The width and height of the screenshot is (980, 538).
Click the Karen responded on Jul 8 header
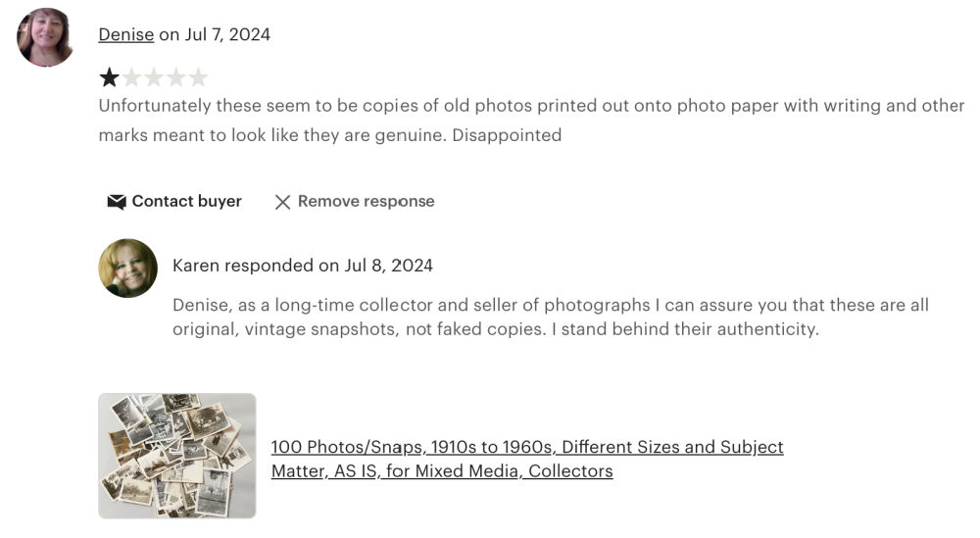pos(302,266)
